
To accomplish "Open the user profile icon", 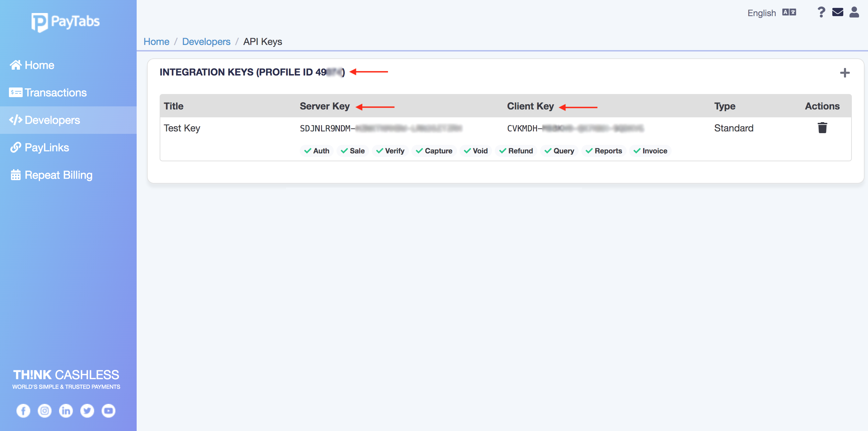I will coord(854,12).
